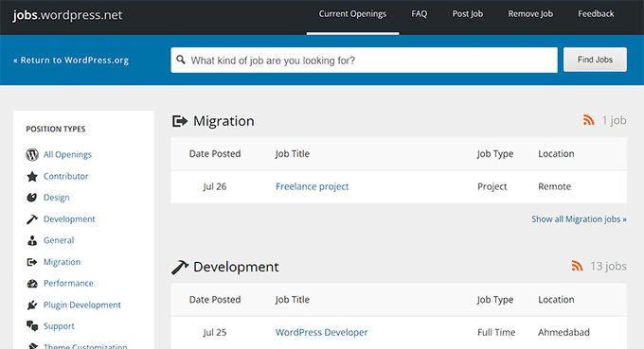Show all Migration jobs link

click(x=579, y=219)
